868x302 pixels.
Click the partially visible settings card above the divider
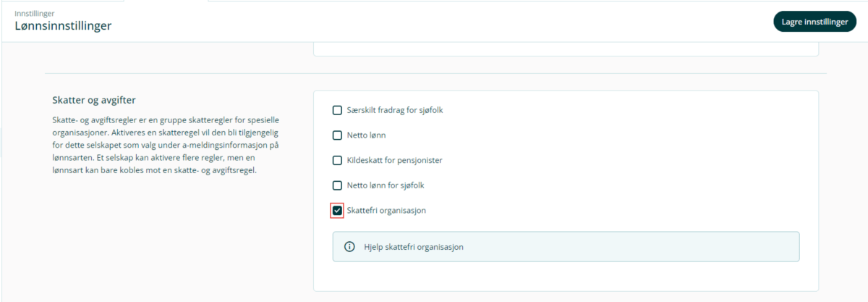(566, 50)
